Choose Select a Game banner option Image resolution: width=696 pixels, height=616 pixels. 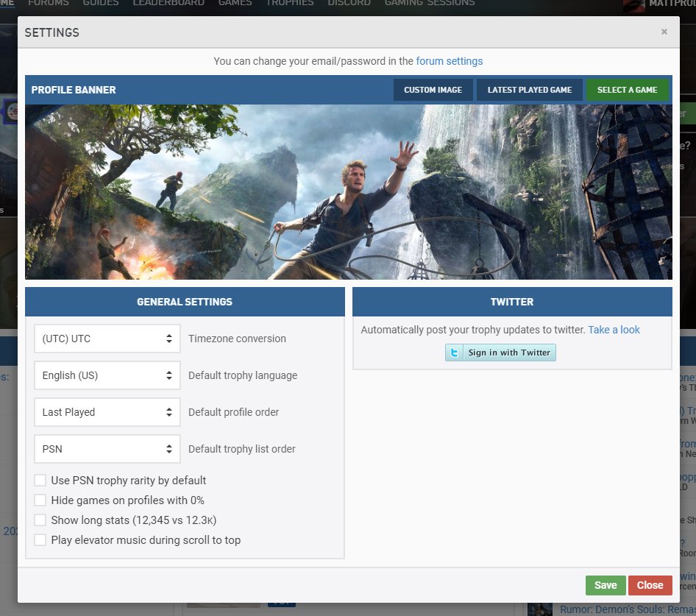coord(627,90)
